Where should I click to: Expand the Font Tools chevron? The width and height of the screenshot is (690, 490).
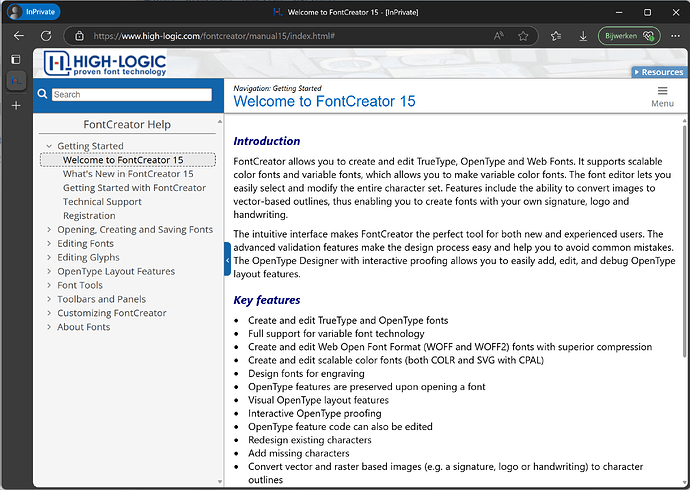pos(49,285)
